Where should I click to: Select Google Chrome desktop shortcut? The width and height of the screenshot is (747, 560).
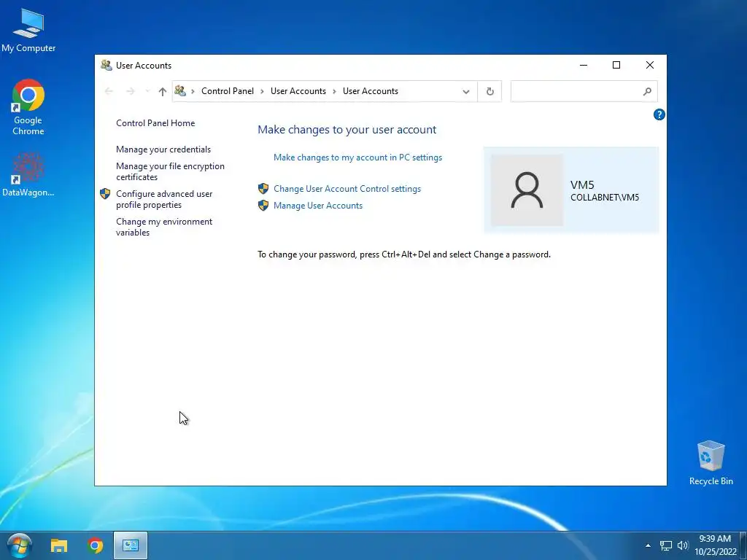(28, 107)
